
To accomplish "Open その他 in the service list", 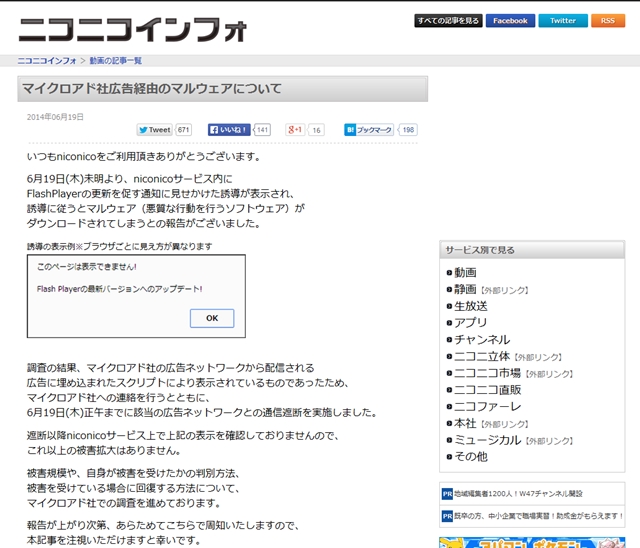I will coord(471,457).
